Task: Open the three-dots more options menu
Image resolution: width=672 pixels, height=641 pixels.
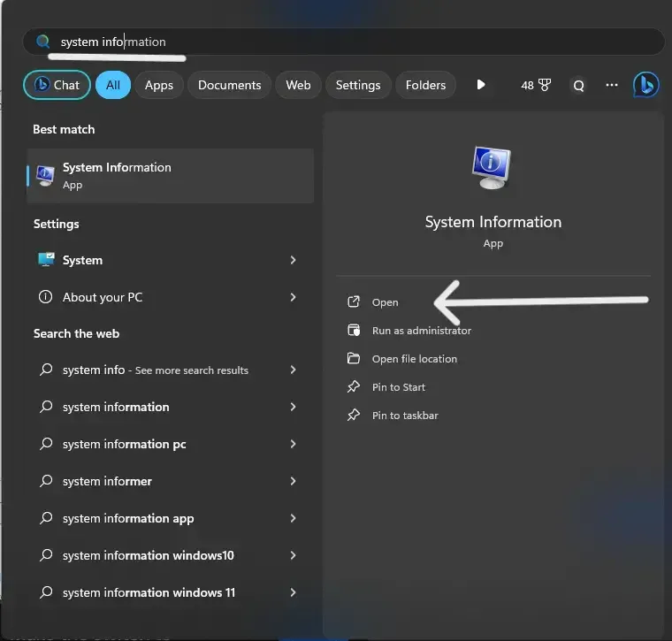Action: [x=612, y=85]
